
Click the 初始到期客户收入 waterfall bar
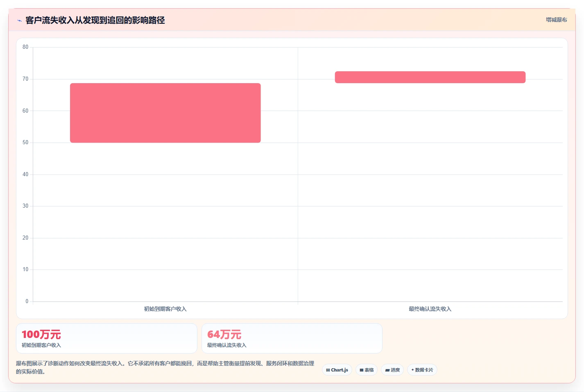165,113
